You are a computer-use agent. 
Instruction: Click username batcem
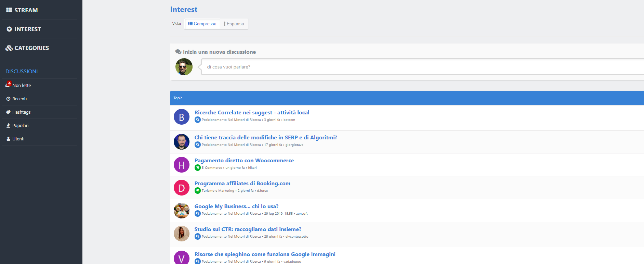(289, 120)
